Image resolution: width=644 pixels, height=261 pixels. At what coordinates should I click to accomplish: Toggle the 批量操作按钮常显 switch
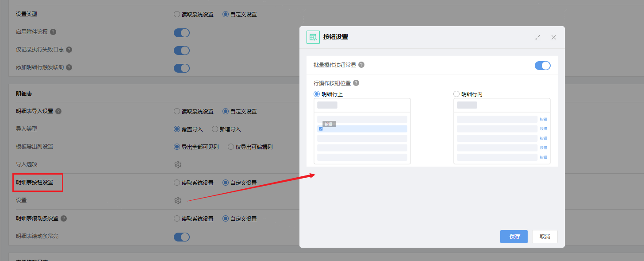pos(543,66)
